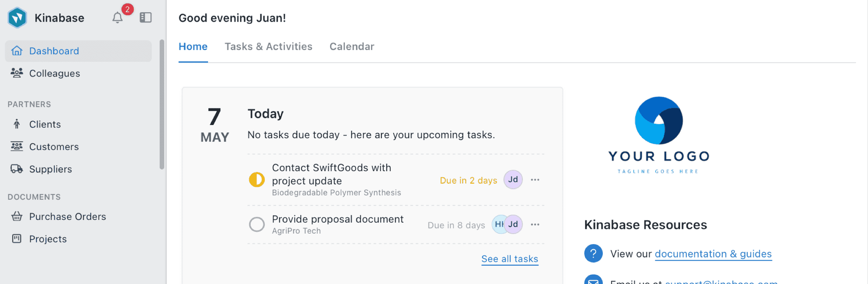Mark Provide proposal document task complete
The width and height of the screenshot is (868, 284).
point(256,225)
